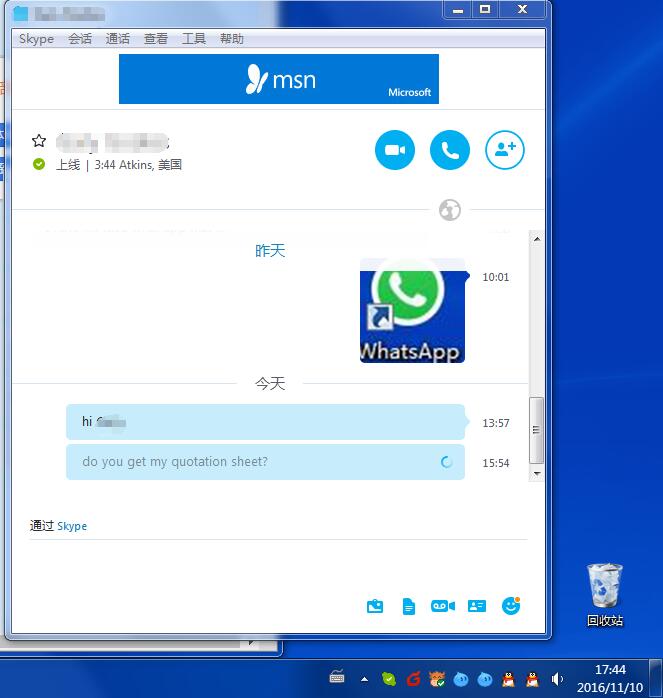This screenshot has width=663, height=698.
Task: Send a video message icon
Action: click(443, 606)
